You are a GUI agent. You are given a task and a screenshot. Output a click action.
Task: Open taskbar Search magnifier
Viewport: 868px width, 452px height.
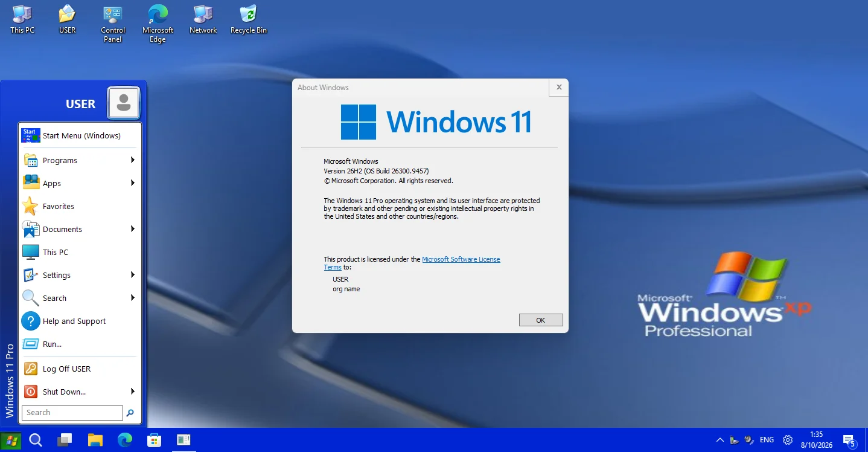click(x=36, y=440)
